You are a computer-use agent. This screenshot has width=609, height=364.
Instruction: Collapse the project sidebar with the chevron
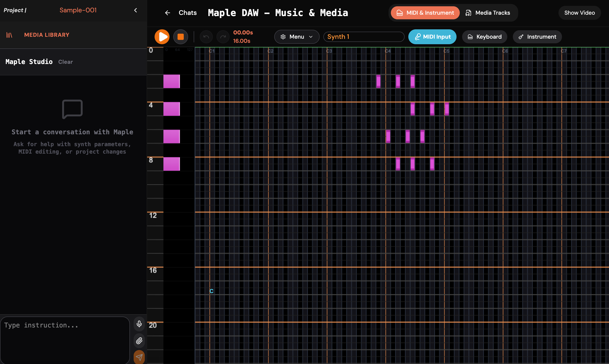tap(136, 10)
